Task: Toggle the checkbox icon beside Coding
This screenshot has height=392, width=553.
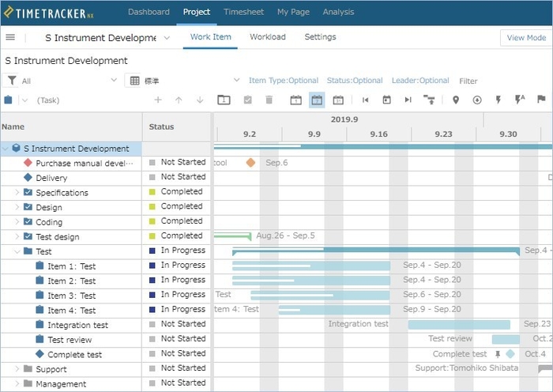Action: click(28, 222)
